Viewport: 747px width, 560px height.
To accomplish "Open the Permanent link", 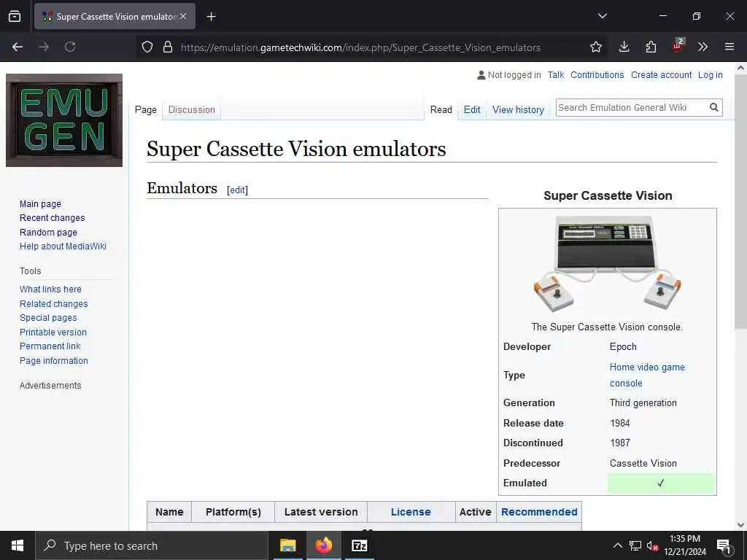I will pos(50,346).
